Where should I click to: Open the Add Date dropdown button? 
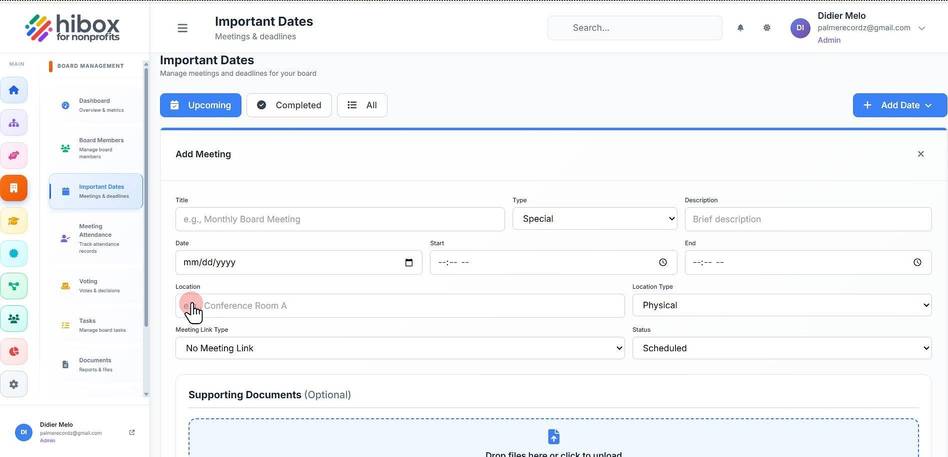tap(900, 105)
